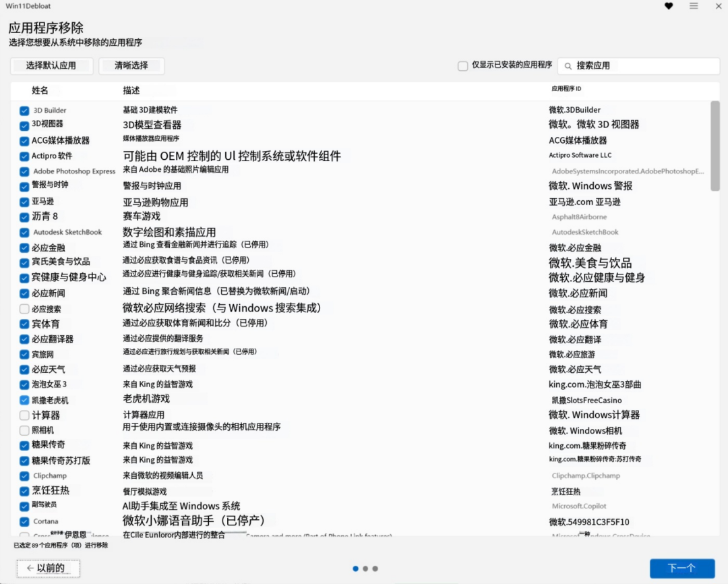
Task: Click the heart icon in the title bar
Action: [668, 6]
